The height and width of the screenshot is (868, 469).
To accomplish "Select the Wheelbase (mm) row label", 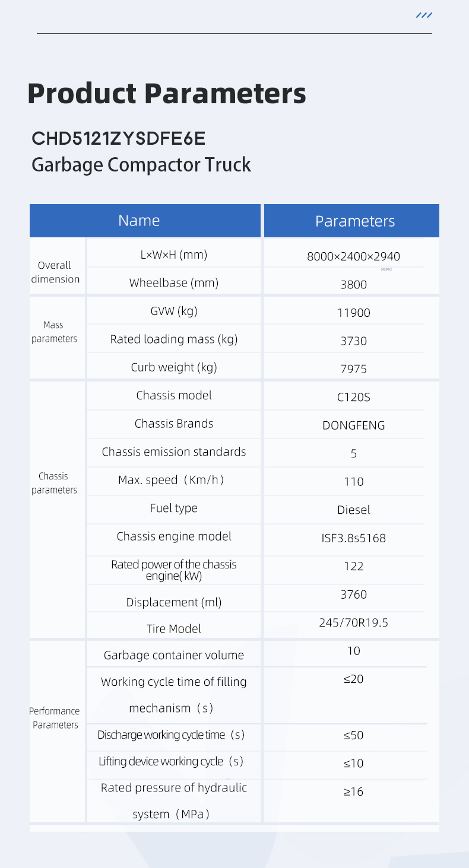I will [174, 283].
